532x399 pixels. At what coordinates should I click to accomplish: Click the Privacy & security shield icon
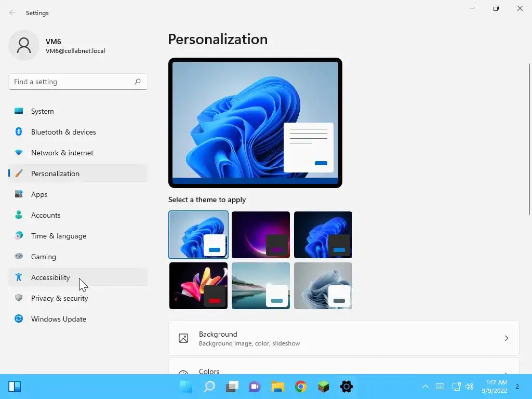pos(19,298)
